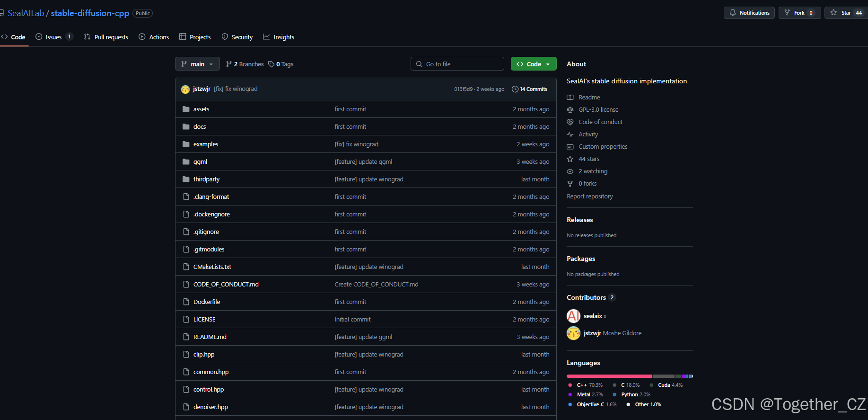View the 14 Commits history
This screenshot has width=868, height=420.
530,89
